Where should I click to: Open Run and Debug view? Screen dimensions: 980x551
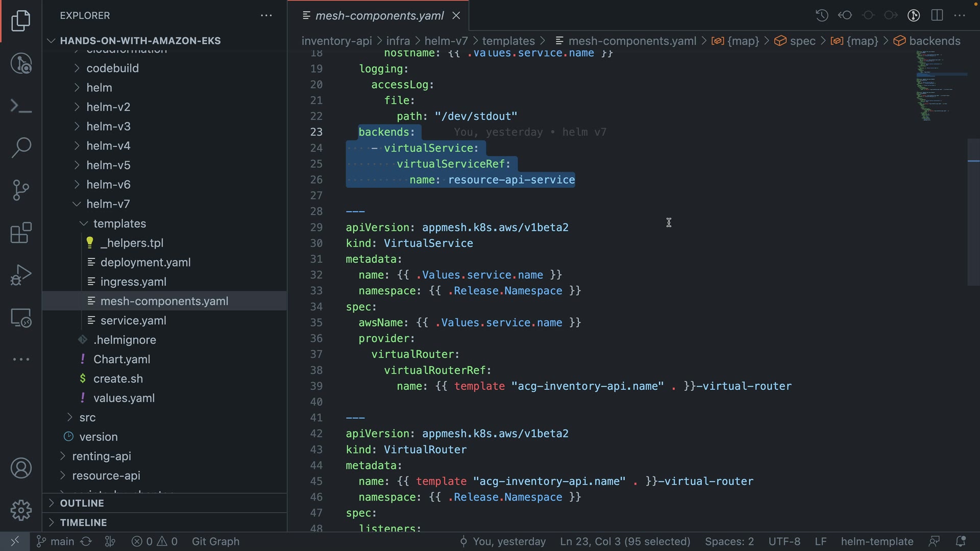[21, 275]
